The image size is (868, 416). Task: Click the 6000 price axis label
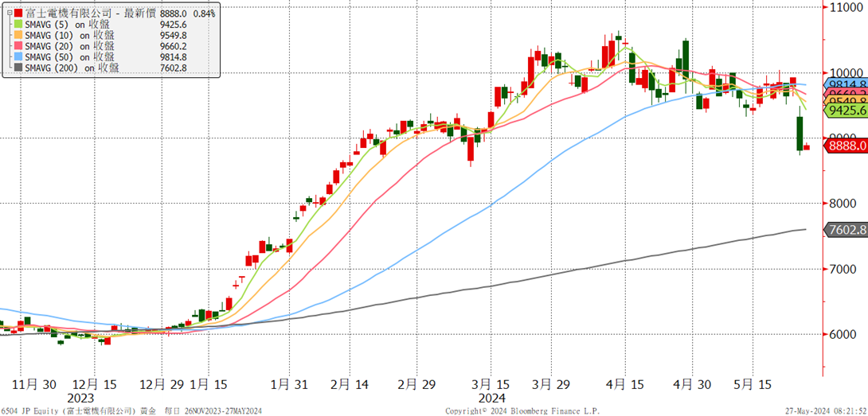coord(843,334)
